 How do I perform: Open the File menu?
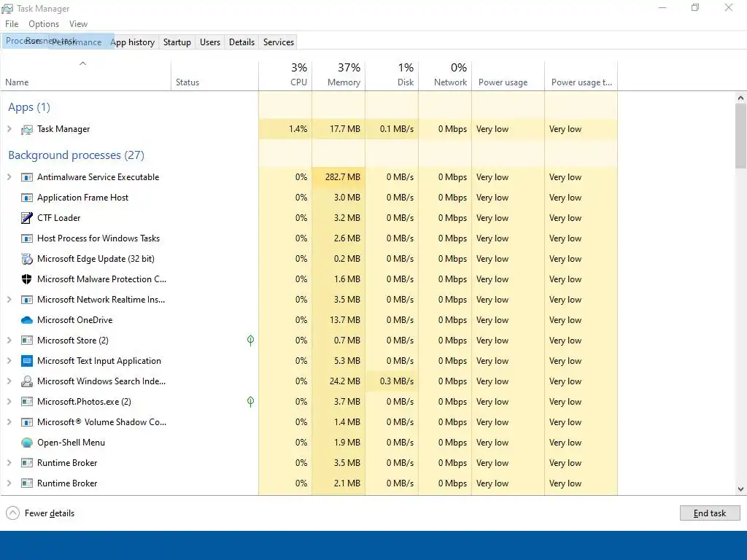tap(12, 24)
